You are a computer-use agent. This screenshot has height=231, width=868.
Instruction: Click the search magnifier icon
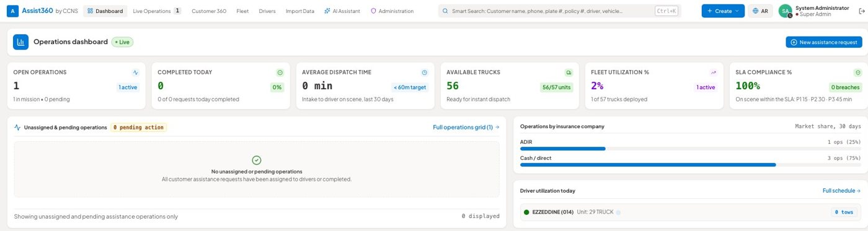445,11
